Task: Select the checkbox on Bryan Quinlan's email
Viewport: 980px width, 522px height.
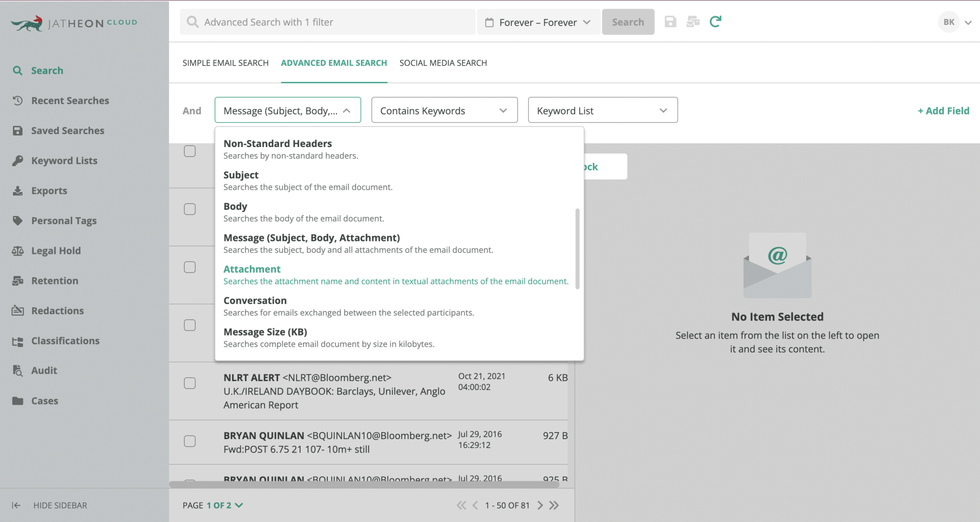Action: pyautogui.click(x=190, y=441)
